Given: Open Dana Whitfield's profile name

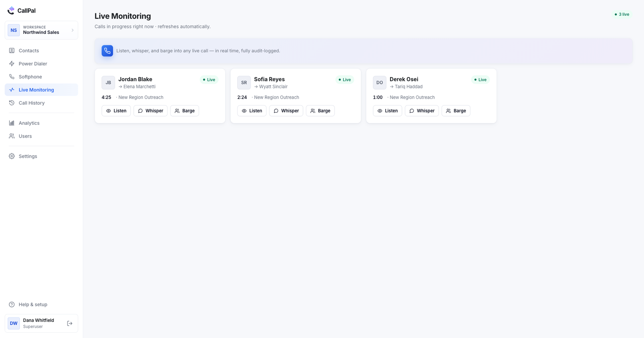Looking at the screenshot, I should click(x=38, y=320).
